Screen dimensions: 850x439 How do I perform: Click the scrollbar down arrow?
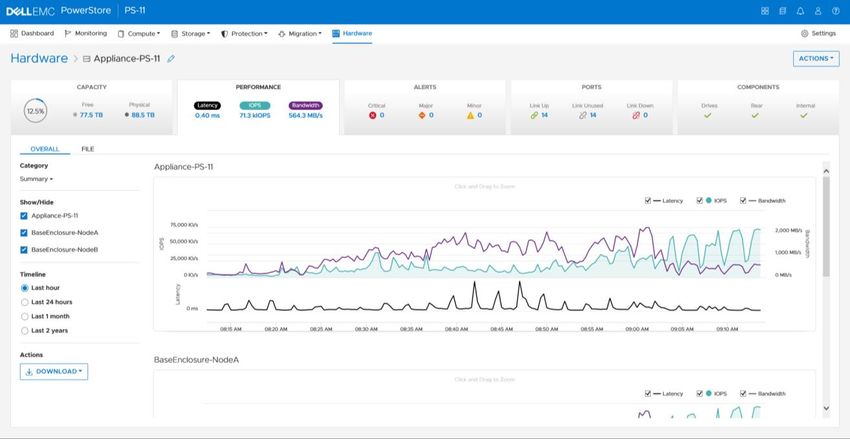(826, 408)
